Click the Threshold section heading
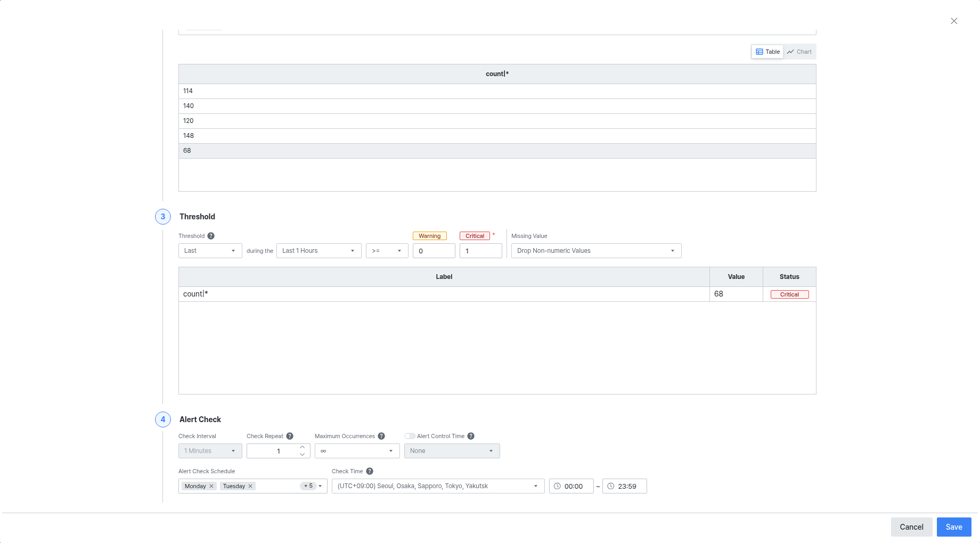This screenshot has height=543, width=980. click(x=197, y=217)
